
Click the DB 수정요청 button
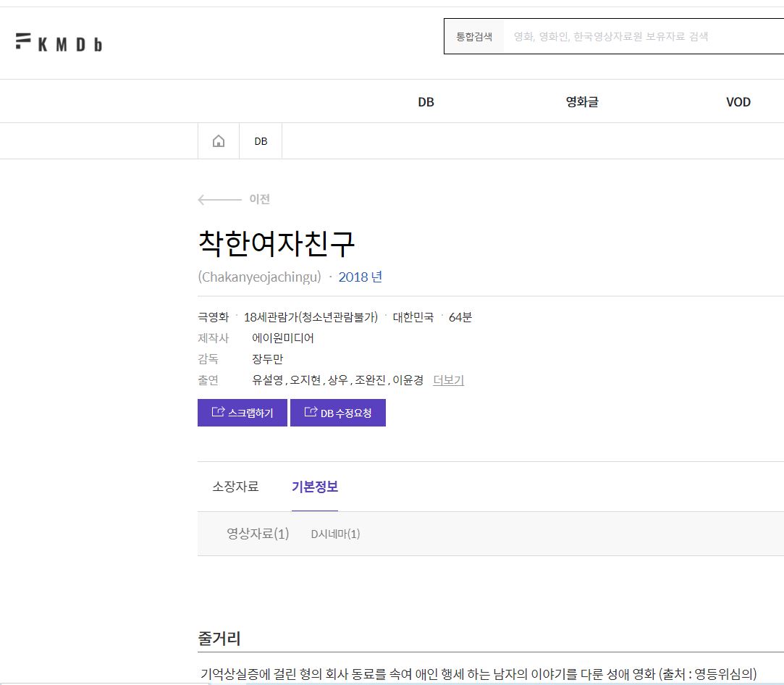(x=338, y=413)
